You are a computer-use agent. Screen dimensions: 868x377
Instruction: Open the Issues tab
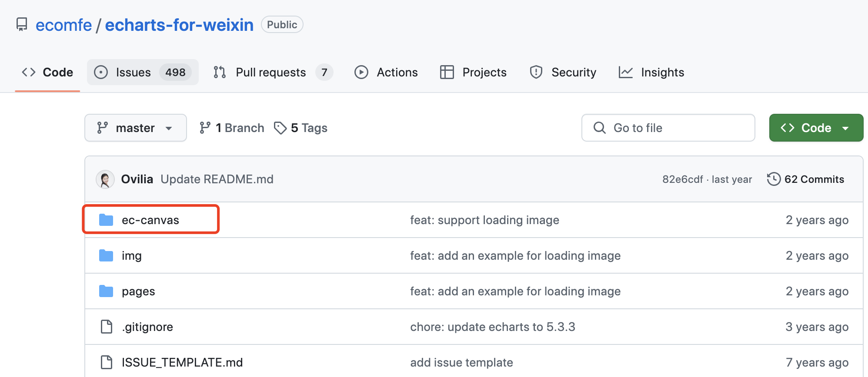[143, 72]
